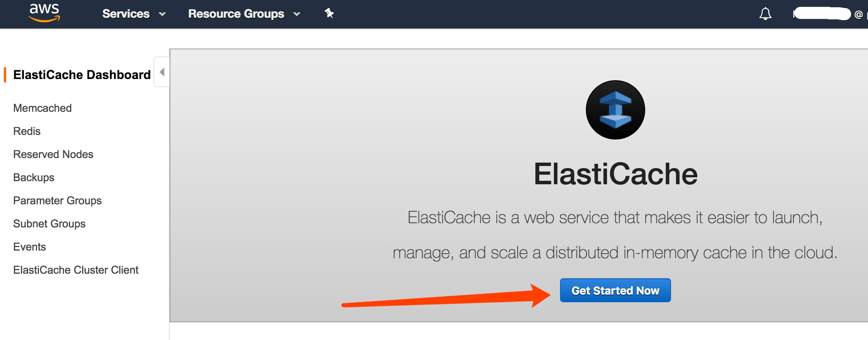Open ElastiCache Cluster Client

pos(76,270)
